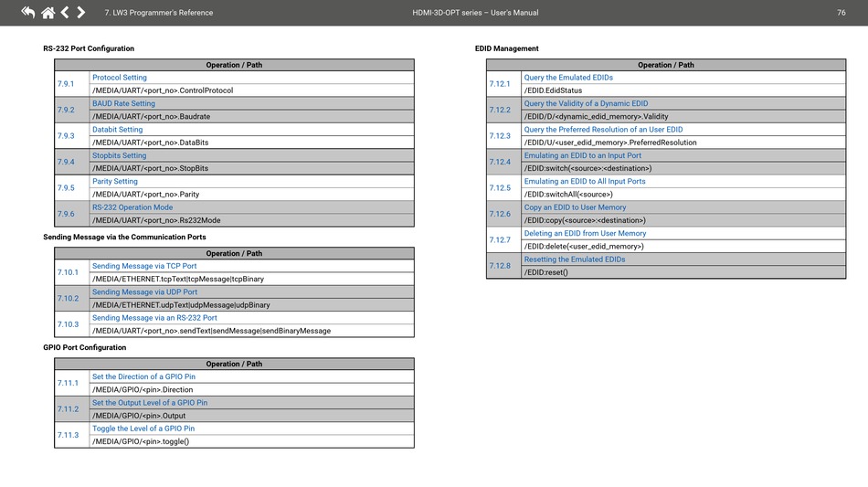868x487 pixels.
Task: Open Set the Direction of a GPIO Pin
Action: click(x=143, y=376)
